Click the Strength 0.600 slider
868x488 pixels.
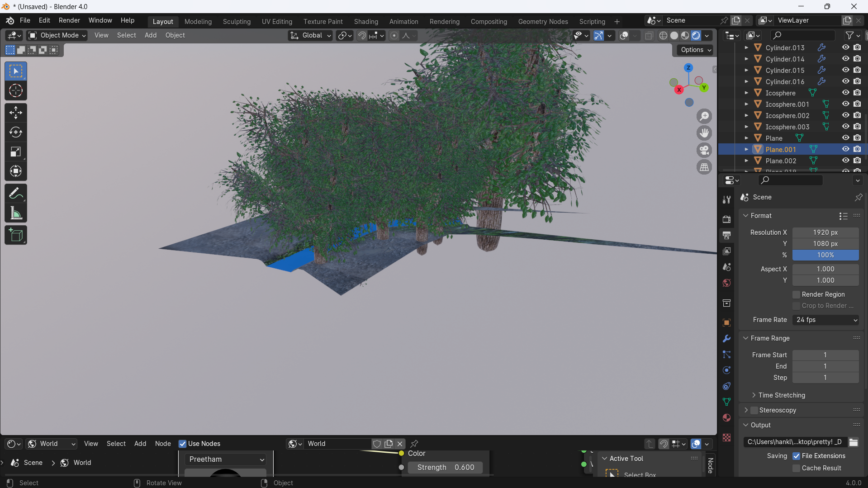click(445, 467)
